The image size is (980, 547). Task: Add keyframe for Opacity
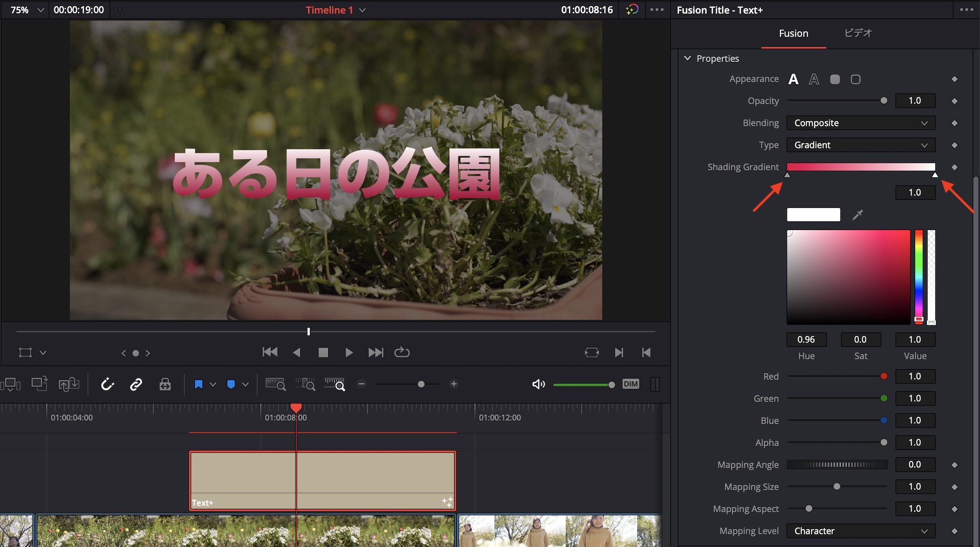[954, 101]
